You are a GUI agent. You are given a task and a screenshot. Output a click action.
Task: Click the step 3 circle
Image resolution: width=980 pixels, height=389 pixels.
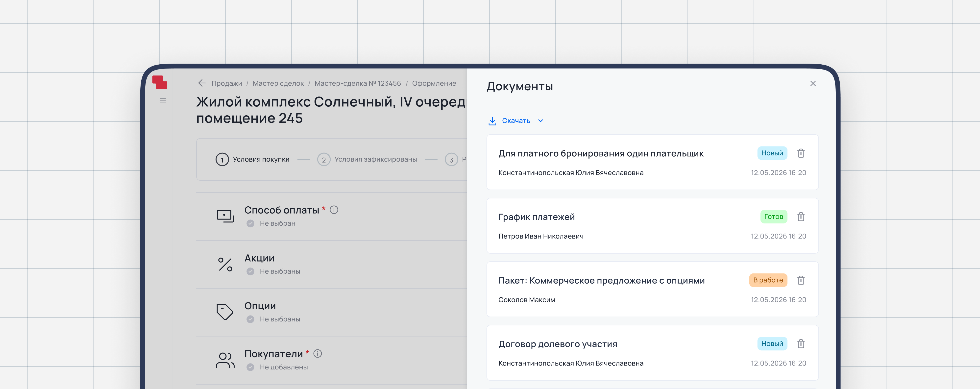(x=452, y=160)
